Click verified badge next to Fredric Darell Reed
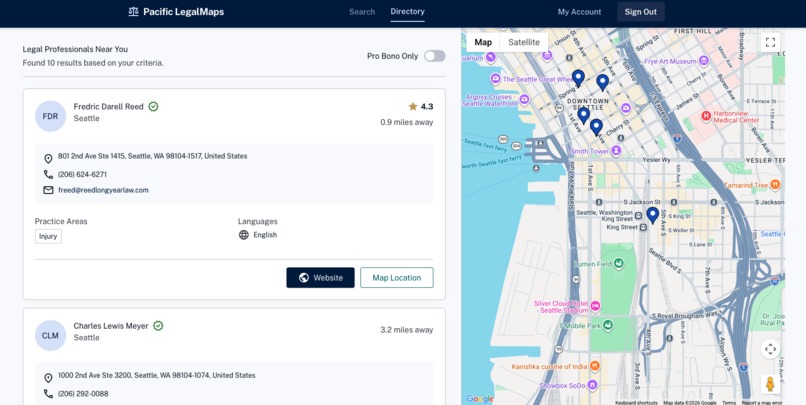 coord(153,106)
